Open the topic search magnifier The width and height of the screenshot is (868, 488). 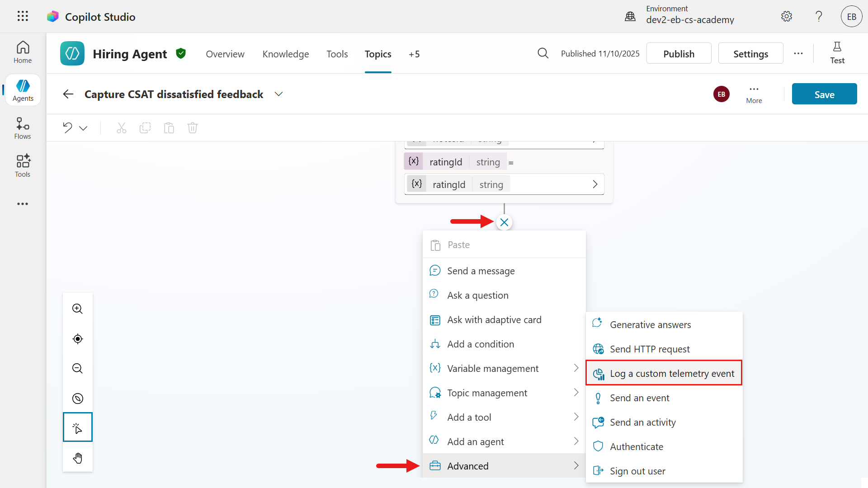coord(543,53)
